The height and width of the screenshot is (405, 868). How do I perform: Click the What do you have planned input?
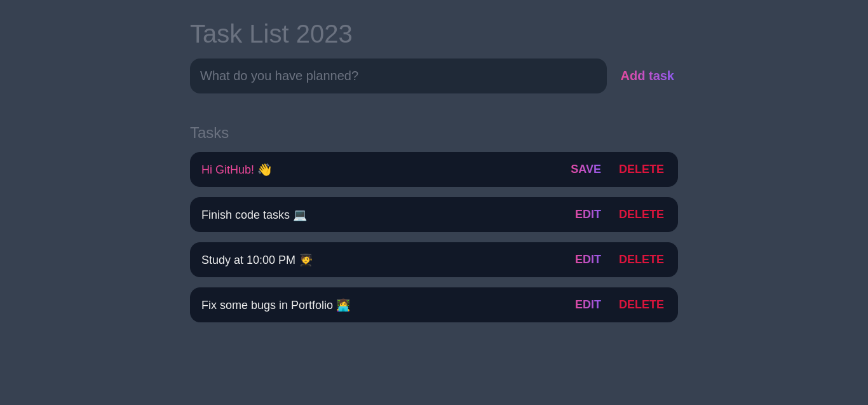398,76
